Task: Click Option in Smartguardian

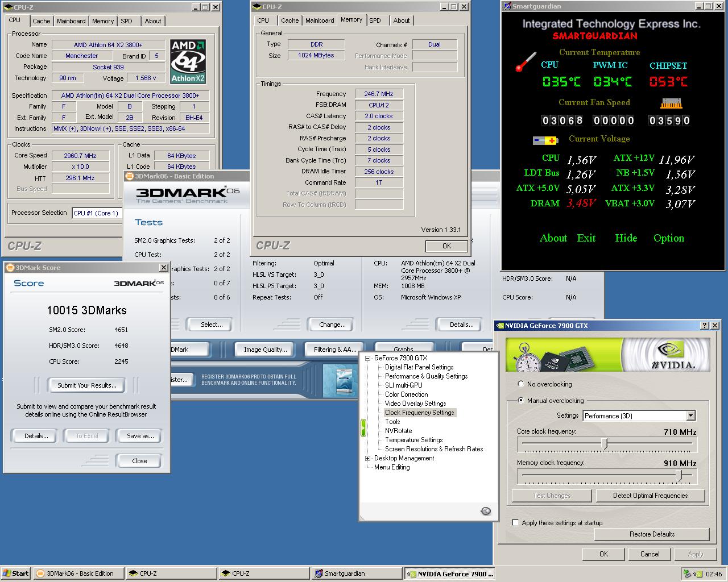Action: [669, 239]
